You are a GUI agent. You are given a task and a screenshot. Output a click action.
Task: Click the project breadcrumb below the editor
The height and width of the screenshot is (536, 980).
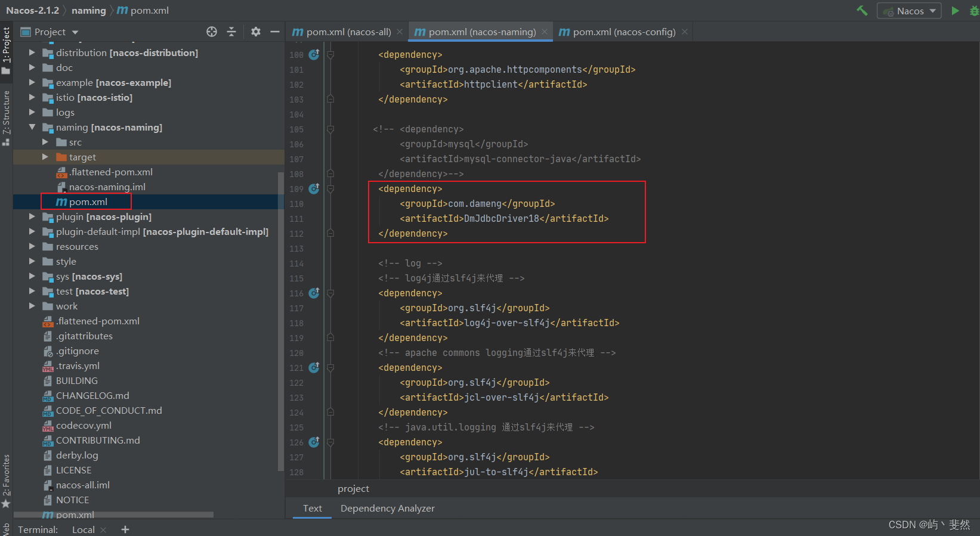[354, 488]
